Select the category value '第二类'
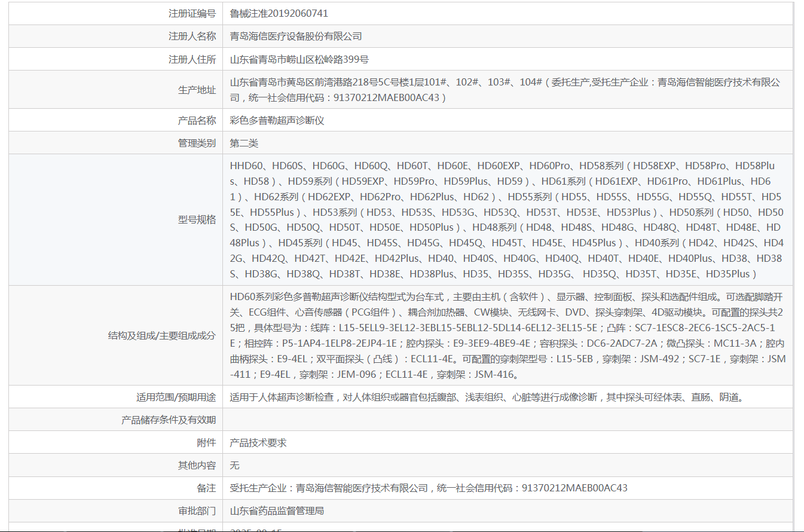This screenshot has height=532, width=804. 244,143
